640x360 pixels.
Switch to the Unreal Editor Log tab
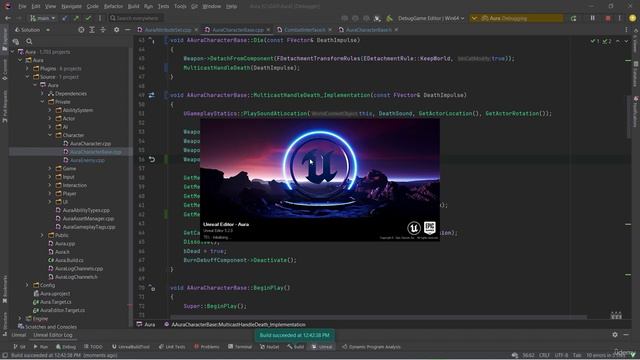53,335
